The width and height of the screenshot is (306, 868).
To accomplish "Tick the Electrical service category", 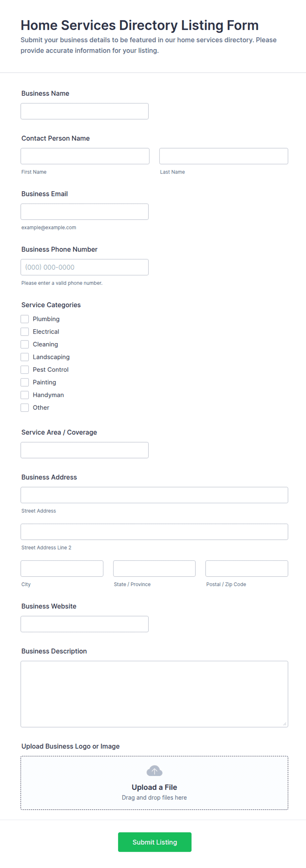I will coord(25,332).
